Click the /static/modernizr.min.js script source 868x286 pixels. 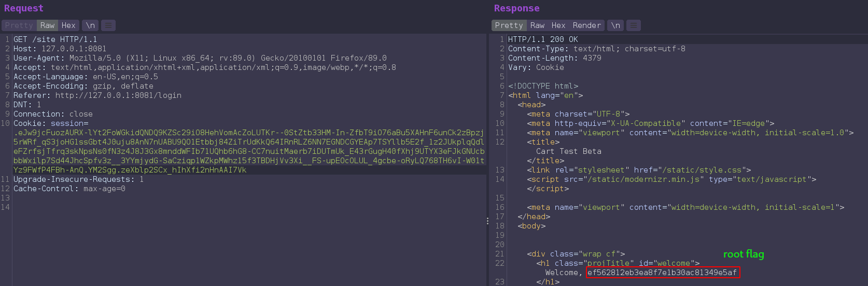point(644,179)
